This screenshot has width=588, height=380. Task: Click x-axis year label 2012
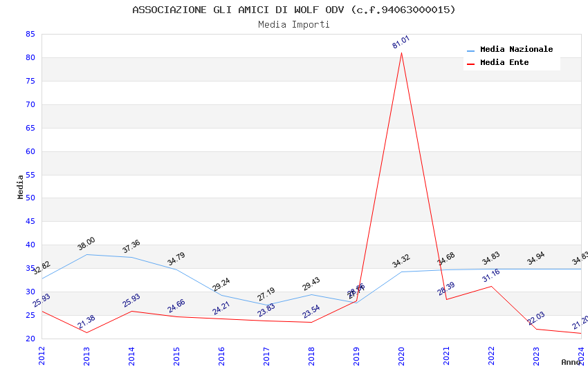click(42, 356)
